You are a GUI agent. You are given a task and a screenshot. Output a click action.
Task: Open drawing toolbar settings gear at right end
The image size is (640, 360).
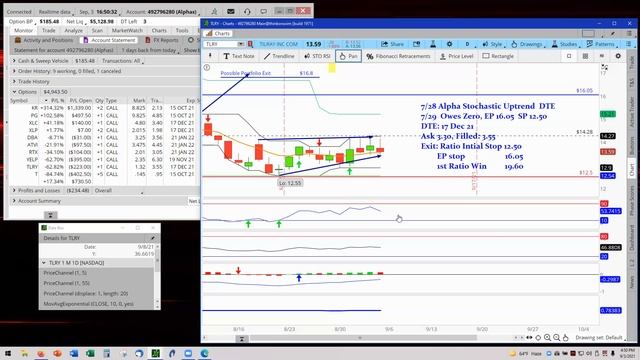(618, 56)
